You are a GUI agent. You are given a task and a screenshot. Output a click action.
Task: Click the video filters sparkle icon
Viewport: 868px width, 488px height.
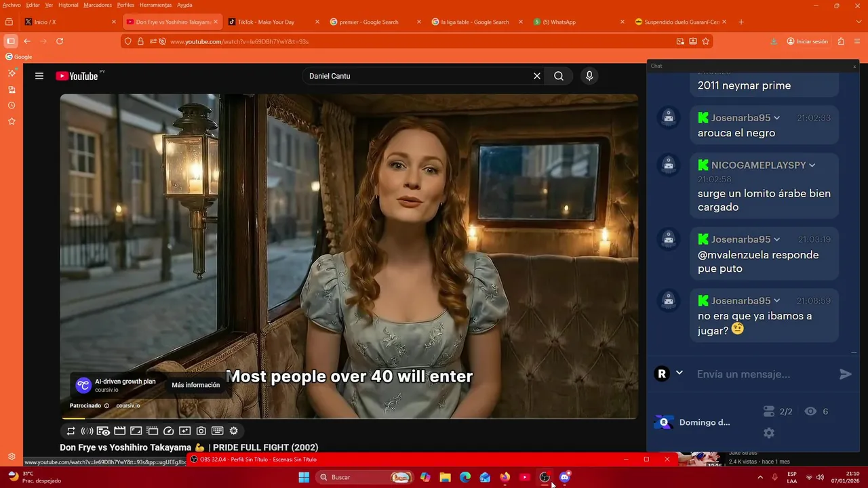[x=184, y=431]
